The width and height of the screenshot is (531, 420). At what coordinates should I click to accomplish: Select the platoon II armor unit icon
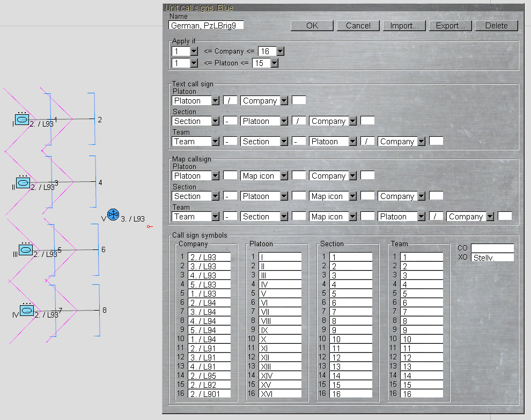point(23,183)
